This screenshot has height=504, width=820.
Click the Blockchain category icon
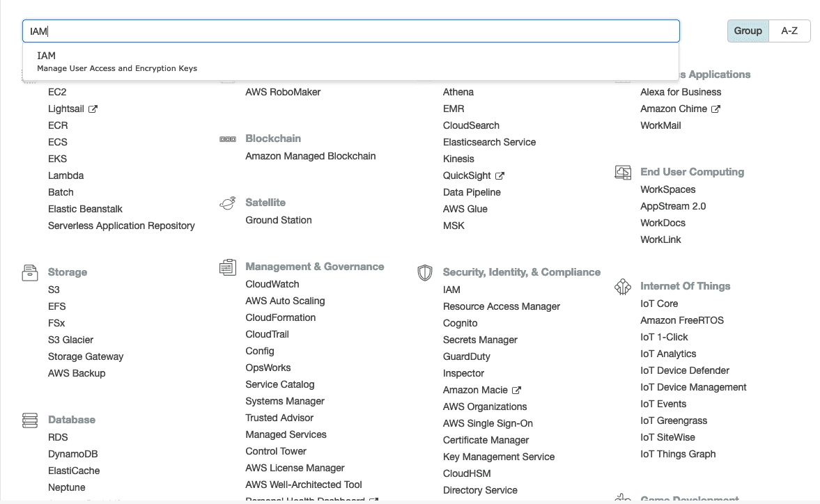227,139
